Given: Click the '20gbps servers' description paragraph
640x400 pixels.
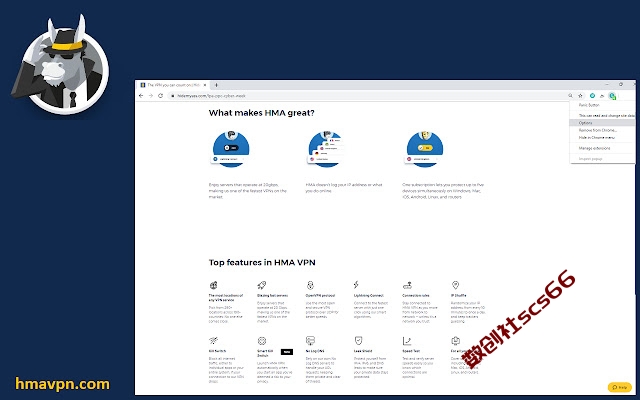Looking at the screenshot, I should coord(248,191).
